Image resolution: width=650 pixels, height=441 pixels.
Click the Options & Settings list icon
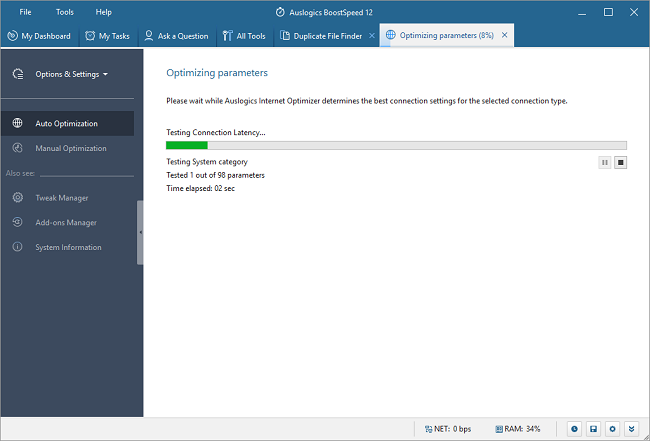click(18, 74)
